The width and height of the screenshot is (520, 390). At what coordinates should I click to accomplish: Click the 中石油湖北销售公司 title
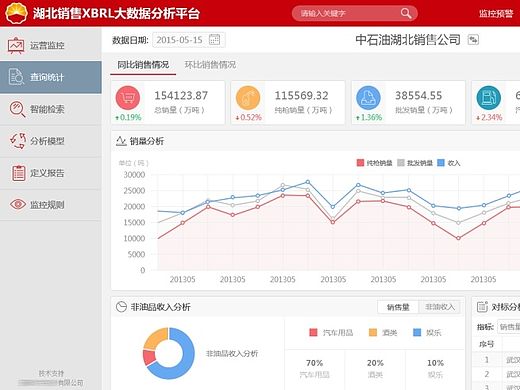coord(408,40)
